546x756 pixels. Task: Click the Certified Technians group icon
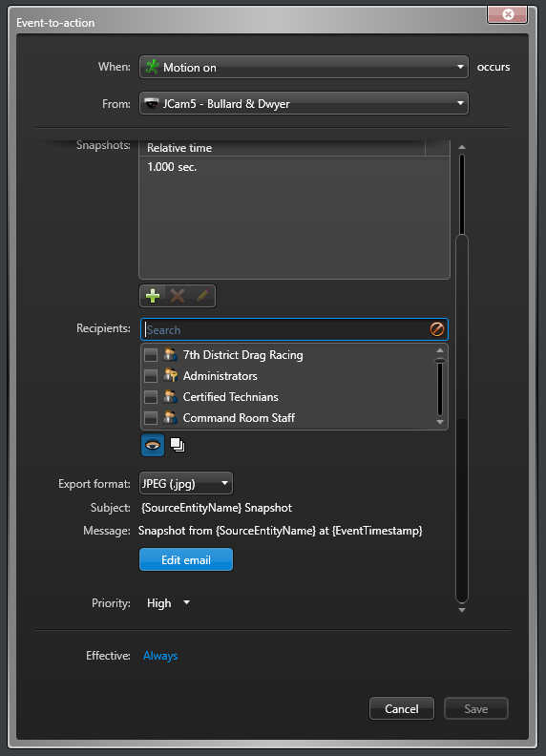pyautogui.click(x=170, y=396)
